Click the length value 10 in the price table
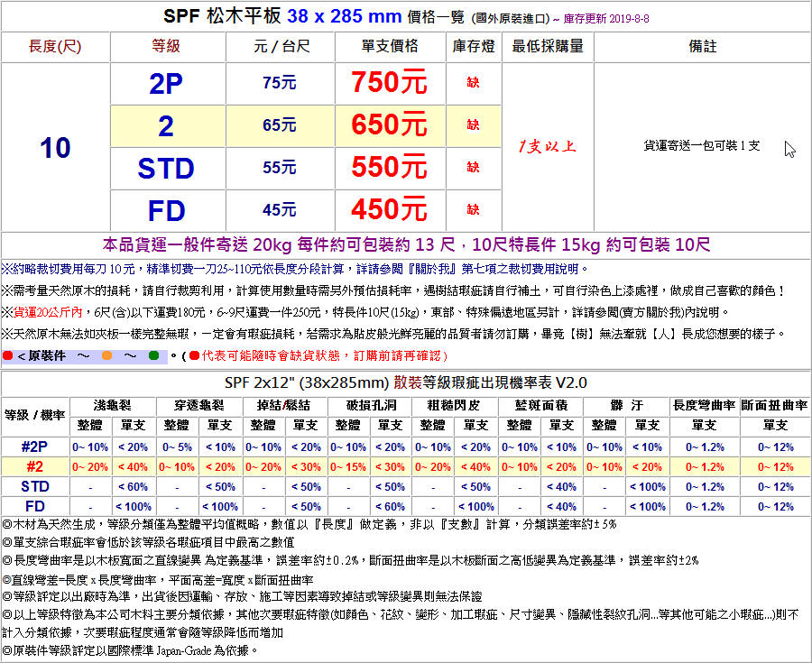The image size is (812, 663). click(55, 148)
